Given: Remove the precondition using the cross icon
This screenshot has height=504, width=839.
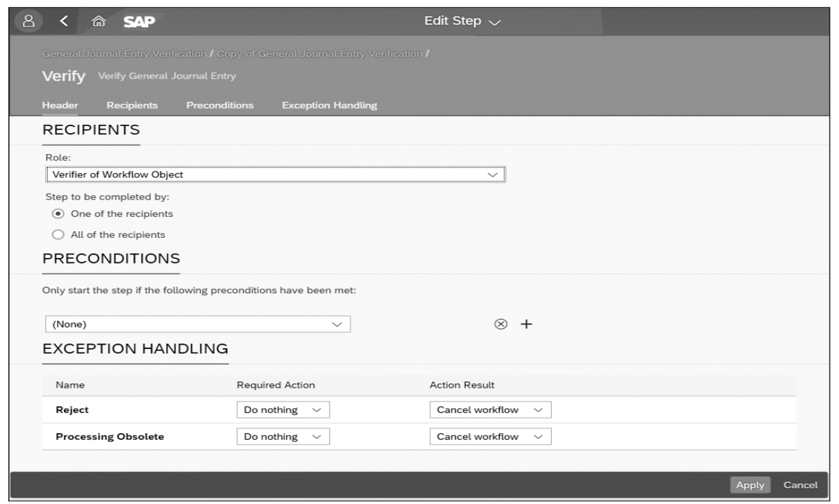Looking at the screenshot, I should [x=500, y=324].
